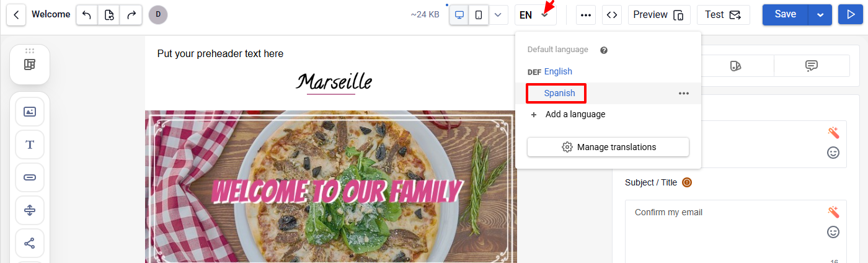Choose English default language
The height and width of the screenshot is (263, 868).
pyautogui.click(x=558, y=71)
